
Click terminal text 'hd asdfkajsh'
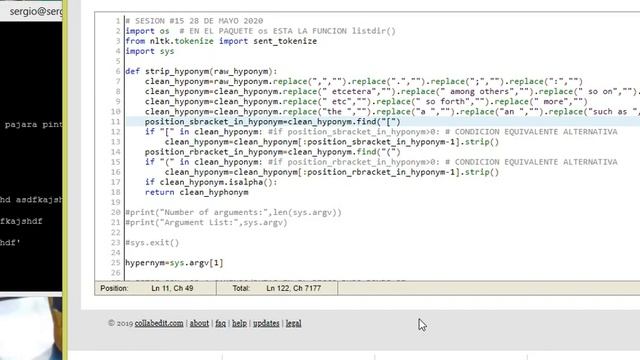[x=31, y=200]
